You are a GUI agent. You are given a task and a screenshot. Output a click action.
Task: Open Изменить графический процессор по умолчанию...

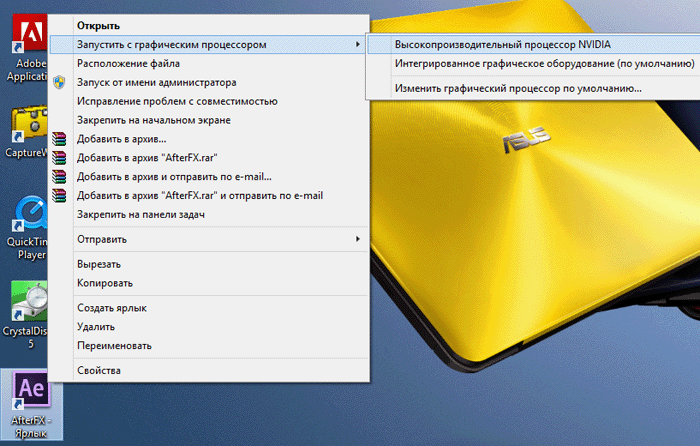533,88
